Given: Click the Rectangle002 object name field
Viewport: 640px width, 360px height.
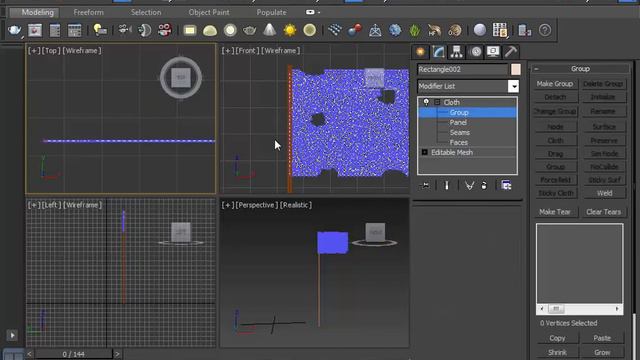Looking at the screenshot, I should click(x=462, y=69).
